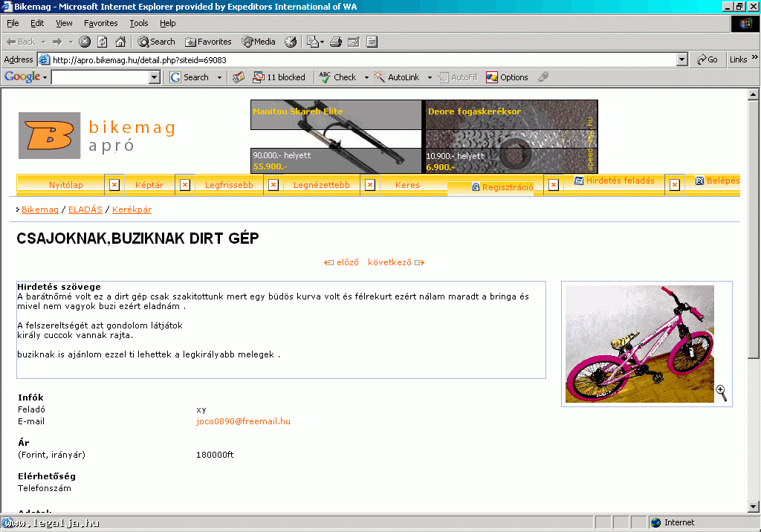Click the vertical scrollbar down arrow
Screen dimensions: 761x532
point(754,507)
